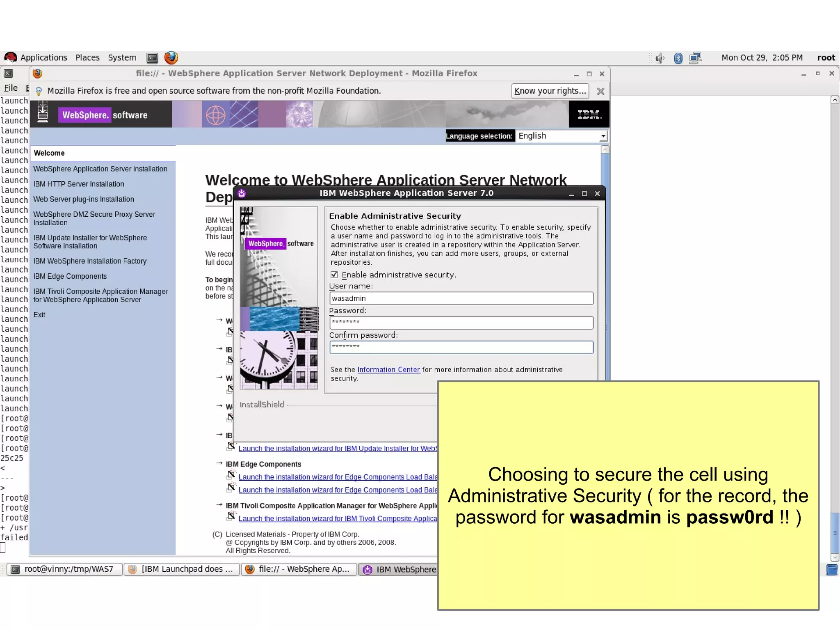Open the System menu
840x630 pixels.
[122, 57]
